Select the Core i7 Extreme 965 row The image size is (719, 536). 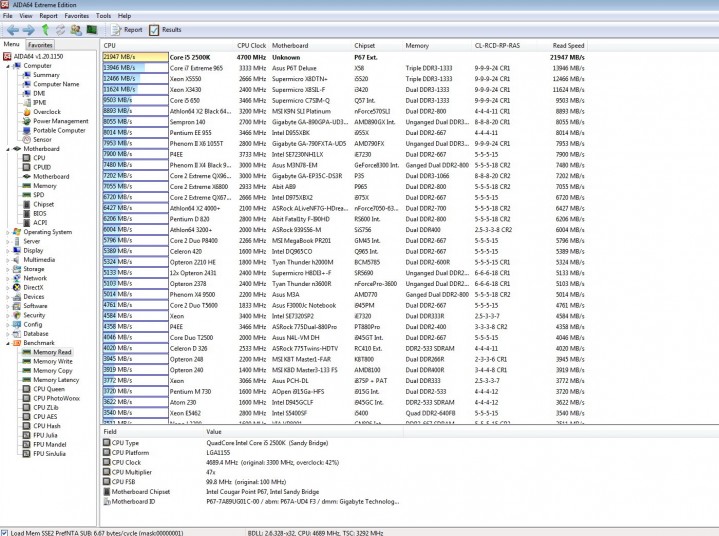click(x=344, y=68)
